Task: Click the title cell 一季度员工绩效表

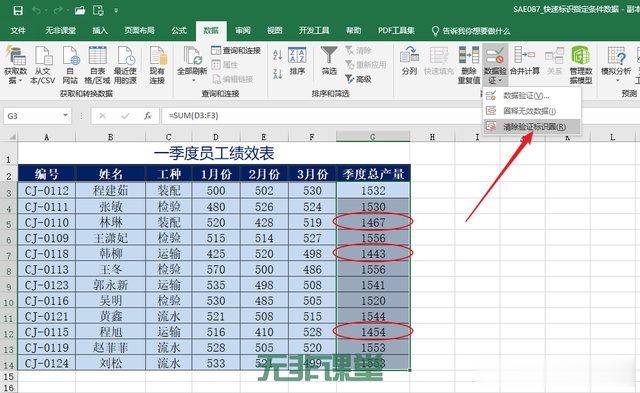Action: click(x=214, y=153)
